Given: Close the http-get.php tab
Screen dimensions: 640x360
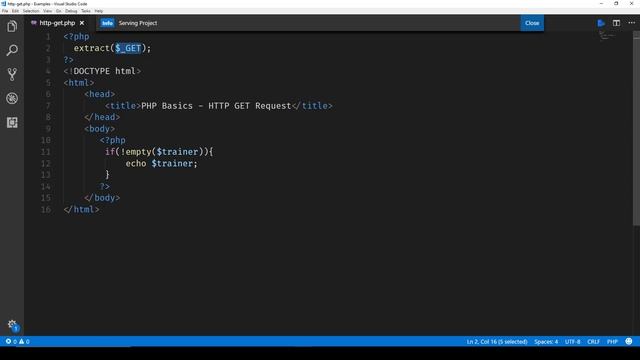Looking at the screenshot, I should pos(82,23).
